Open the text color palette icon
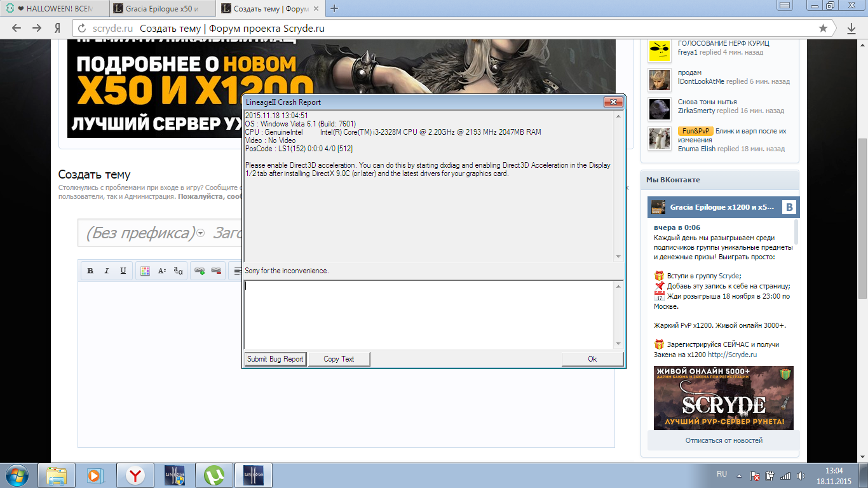This screenshot has width=868, height=488. coord(145,271)
